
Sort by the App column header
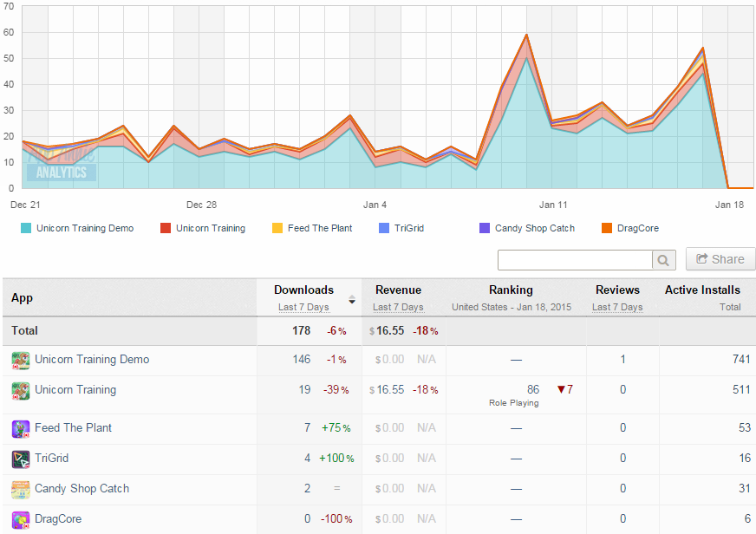tap(23, 298)
